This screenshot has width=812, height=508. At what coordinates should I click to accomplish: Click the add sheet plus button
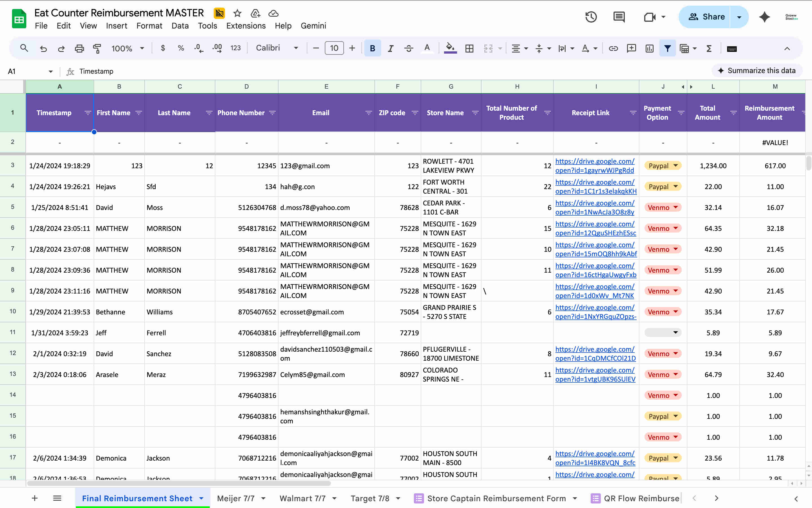[x=35, y=498]
